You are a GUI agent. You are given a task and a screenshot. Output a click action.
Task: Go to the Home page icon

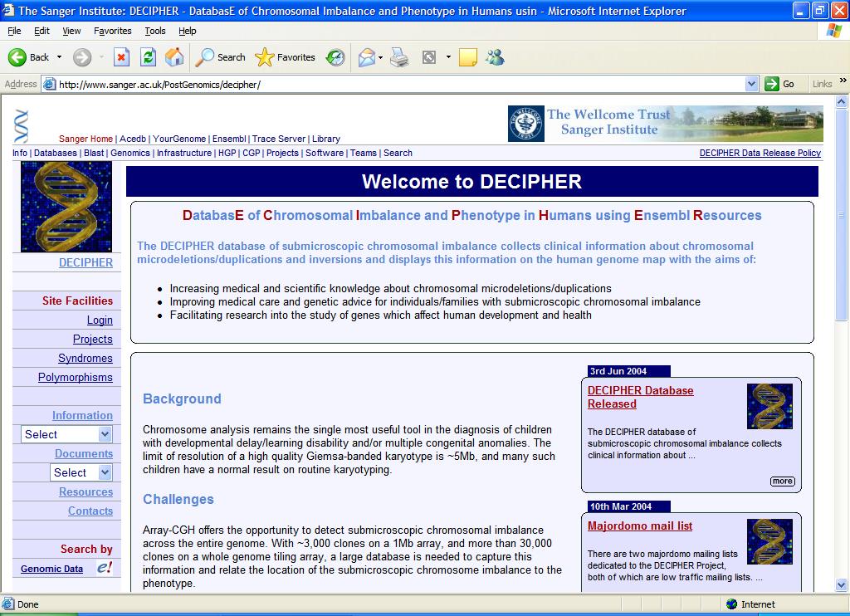click(x=174, y=57)
